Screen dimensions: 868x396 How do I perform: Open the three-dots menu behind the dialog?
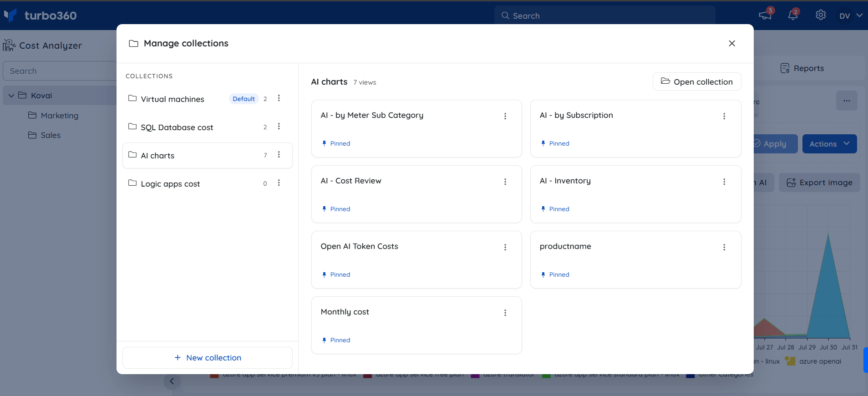tap(847, 101)
